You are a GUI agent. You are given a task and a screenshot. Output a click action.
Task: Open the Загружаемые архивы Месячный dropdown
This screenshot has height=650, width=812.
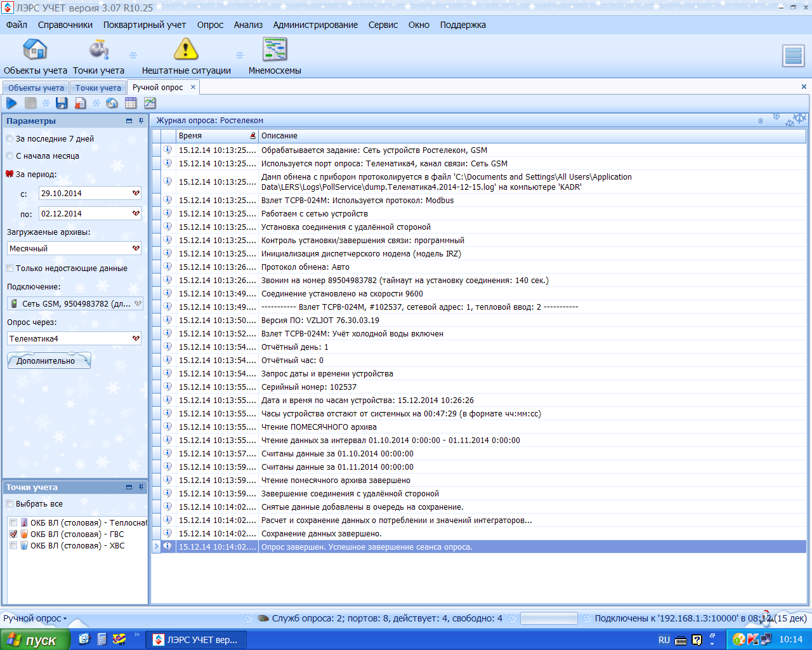[x=136, y=248]
